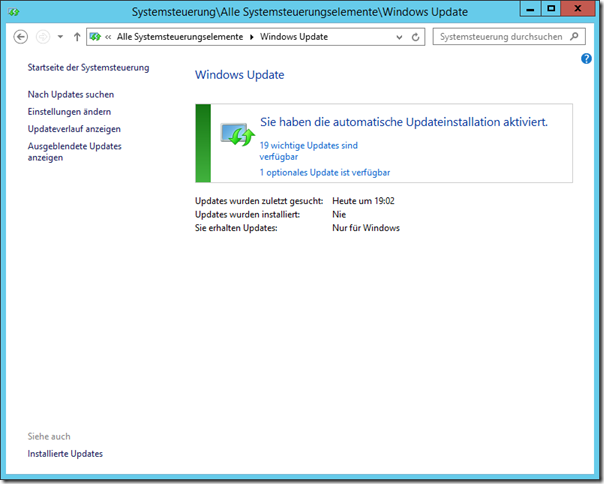This screenshot has width=604, height=484.
Task: Click the breadcrumb arrow before Windows Update
Action: pos(252,37)
